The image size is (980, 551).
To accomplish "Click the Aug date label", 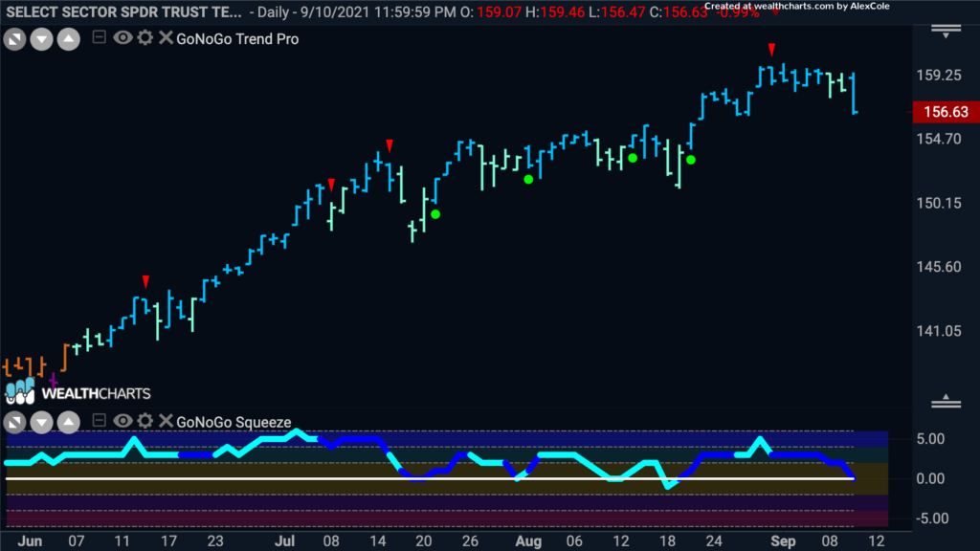I will [x=528, y=541].
